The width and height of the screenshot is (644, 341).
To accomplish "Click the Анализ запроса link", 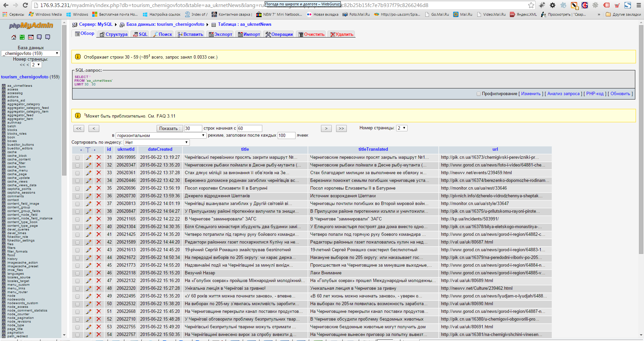I will 563,94.
